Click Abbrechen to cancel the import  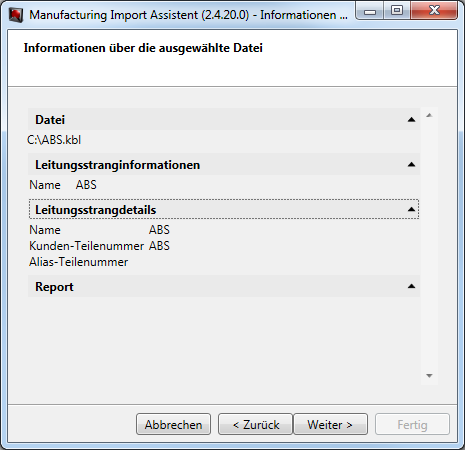(x=173, y=424)
